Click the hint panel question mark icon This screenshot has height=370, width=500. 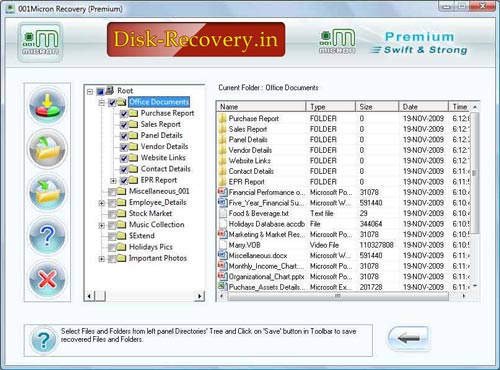(x=43, y=340)
